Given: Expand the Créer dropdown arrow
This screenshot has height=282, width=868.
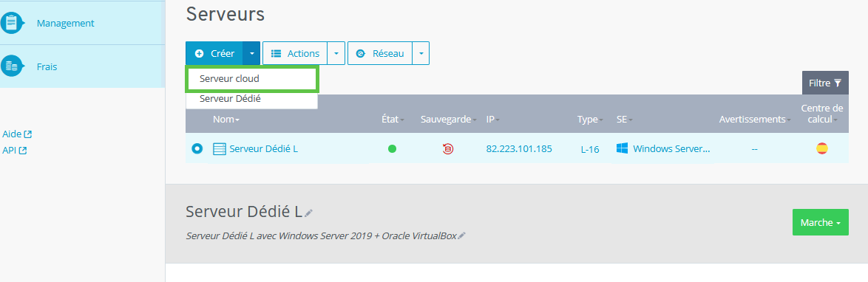Looking at the screenshot, I should point(251,54).
